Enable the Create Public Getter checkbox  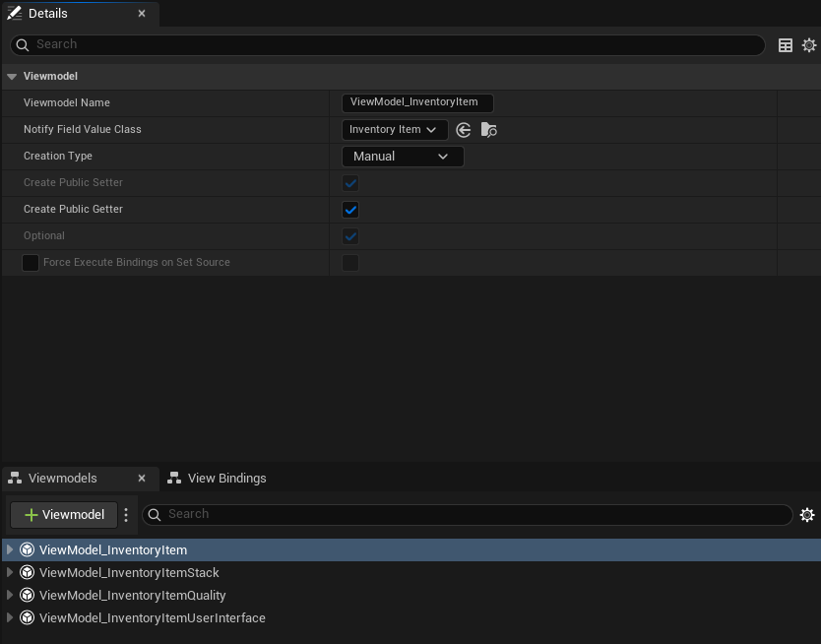[x=350, y=209]
